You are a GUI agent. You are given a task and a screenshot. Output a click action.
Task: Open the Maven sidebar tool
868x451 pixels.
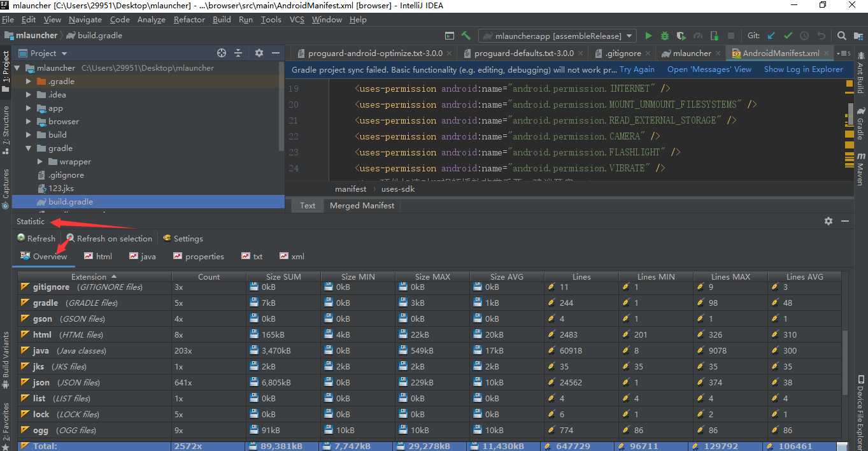[860, 169]
